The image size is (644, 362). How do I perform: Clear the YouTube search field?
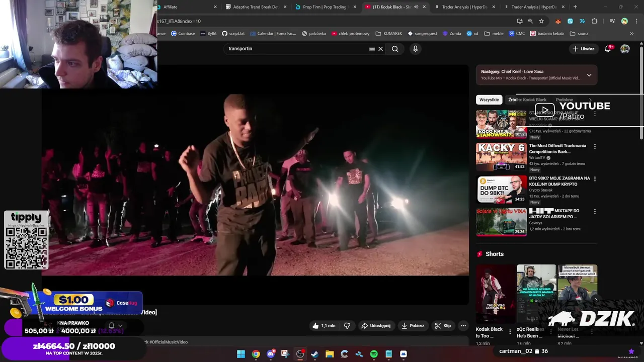tap(381, 49)
